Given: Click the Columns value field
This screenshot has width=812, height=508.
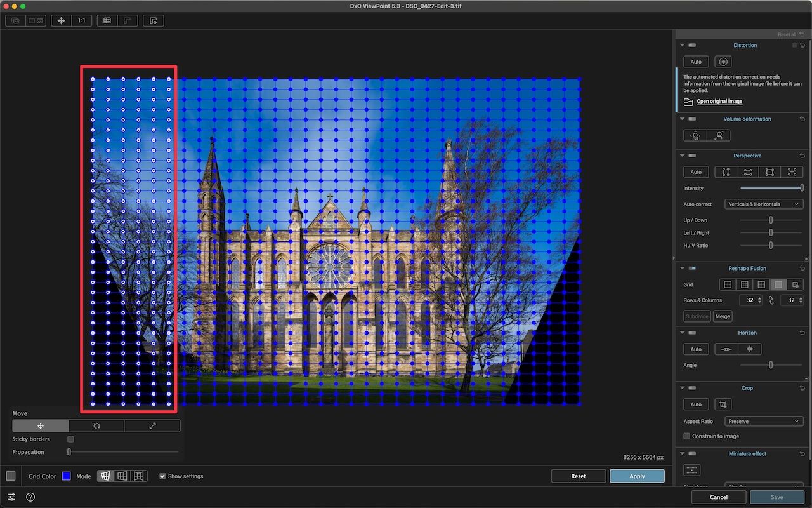Looking at the screenshot, I should [792, 300].
